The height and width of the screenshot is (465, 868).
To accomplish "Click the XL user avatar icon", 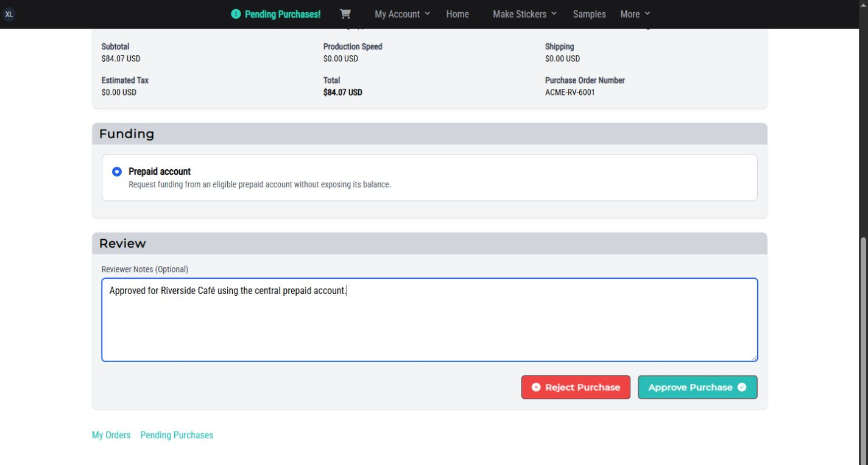I will click(x=9, y=14).
